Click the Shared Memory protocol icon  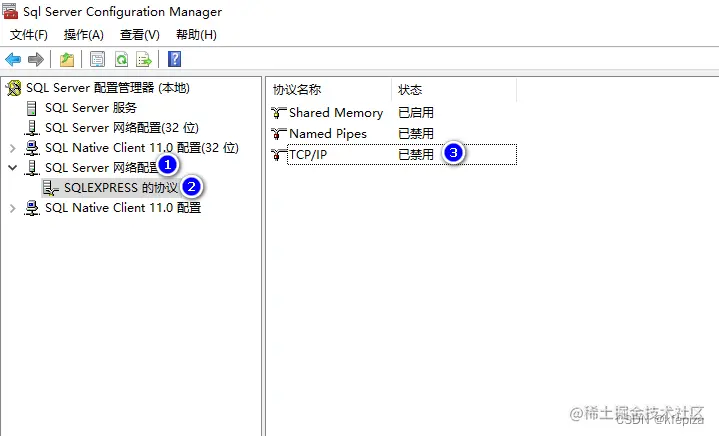[278, 113]
